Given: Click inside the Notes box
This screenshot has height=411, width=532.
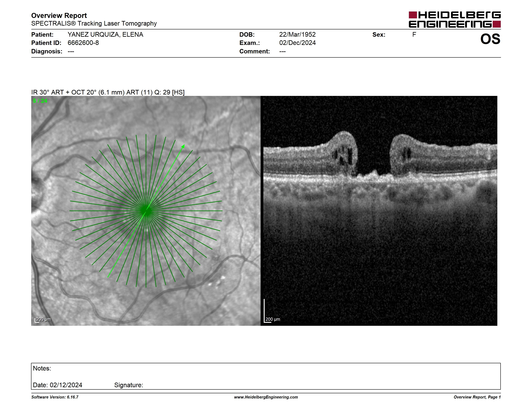Looking at the screenshot, I should tap(266, 376).
